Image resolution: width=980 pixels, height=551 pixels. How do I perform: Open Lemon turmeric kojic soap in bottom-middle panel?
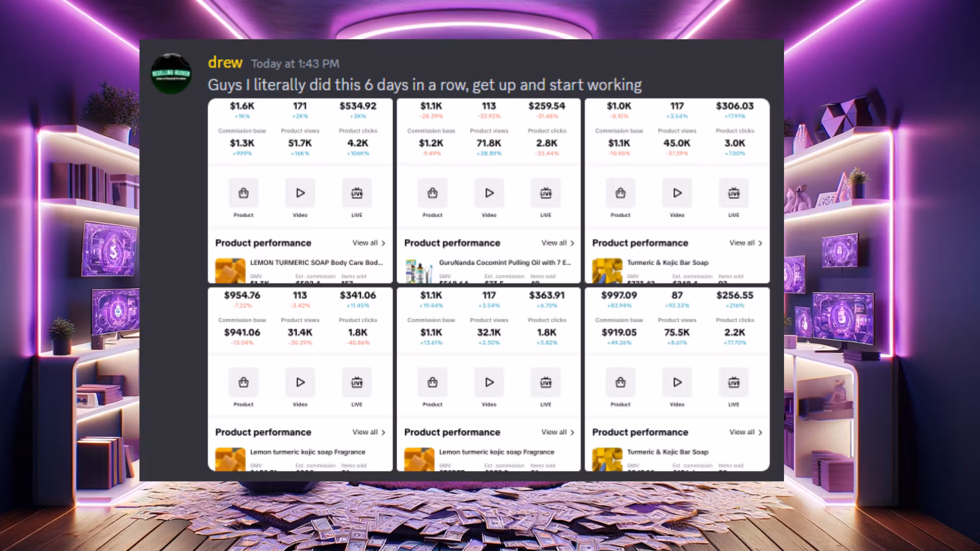point(496,452)
